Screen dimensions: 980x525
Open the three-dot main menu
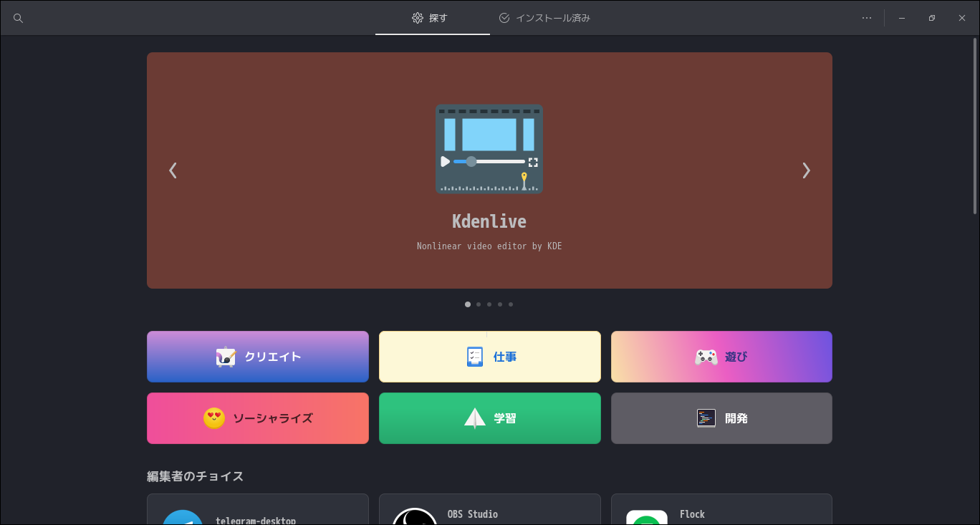[867, 18]
